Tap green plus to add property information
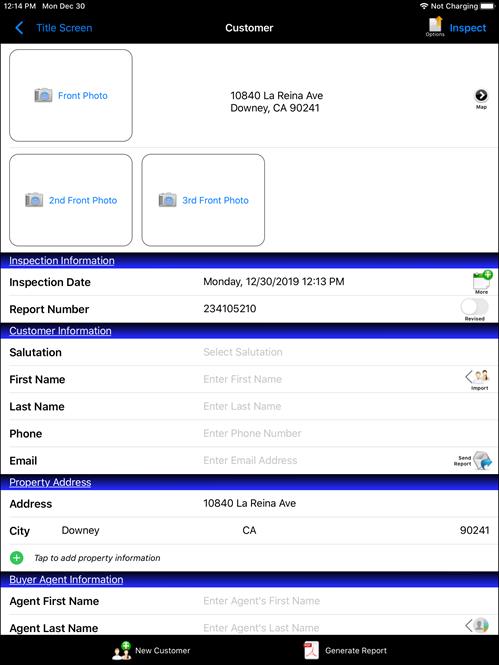Viewport: 499px width, 665px height. 17,557
